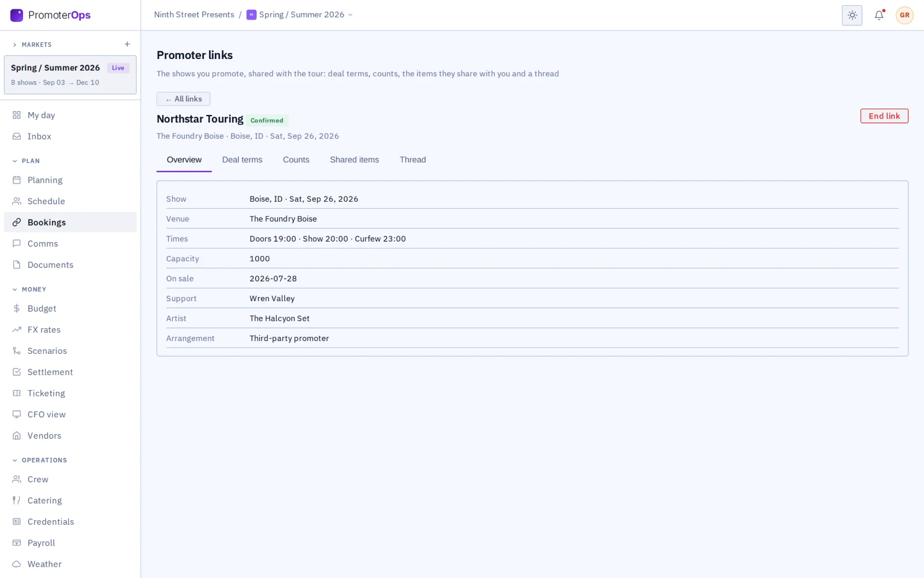Open the Payroll page
Screen dimensions: 924x578
(x=70, y=543)
